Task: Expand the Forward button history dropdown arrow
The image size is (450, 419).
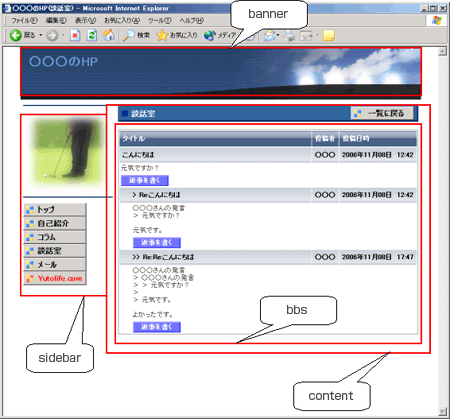Action: [x=63, y=35]
